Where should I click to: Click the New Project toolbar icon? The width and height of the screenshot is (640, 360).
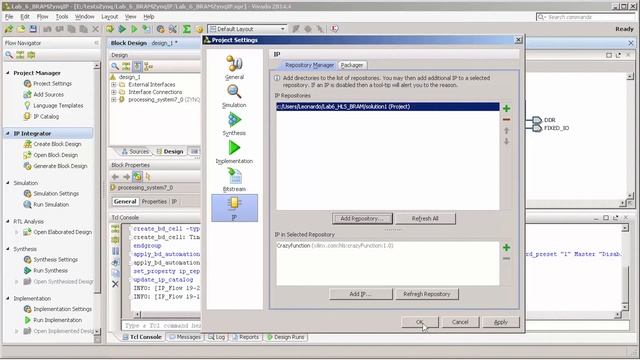tap(9, 29)
